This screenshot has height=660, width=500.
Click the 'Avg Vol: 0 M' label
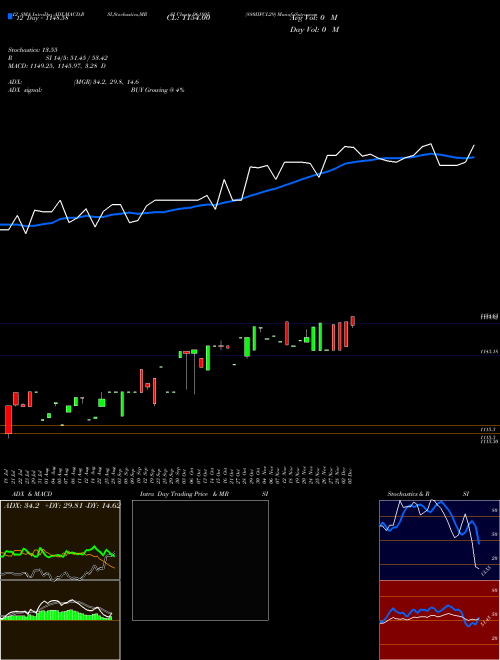314,18
